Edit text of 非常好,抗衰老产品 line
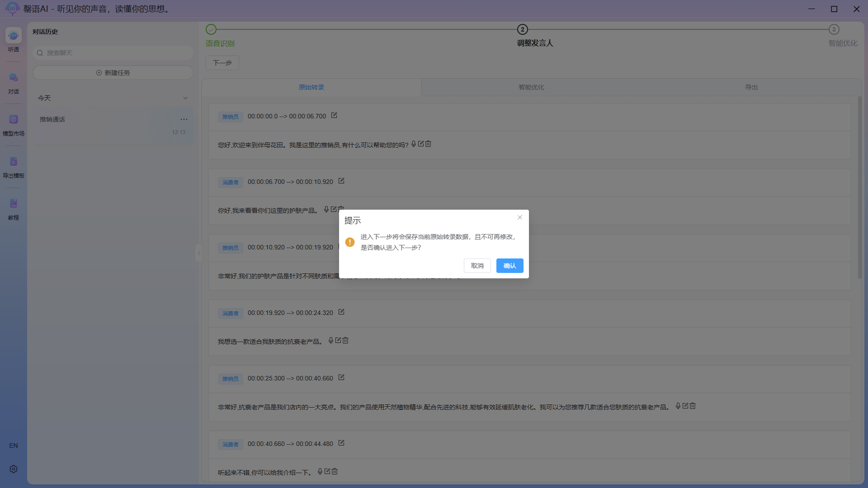This screenshot has width=868, height=488. coord(685,406)
